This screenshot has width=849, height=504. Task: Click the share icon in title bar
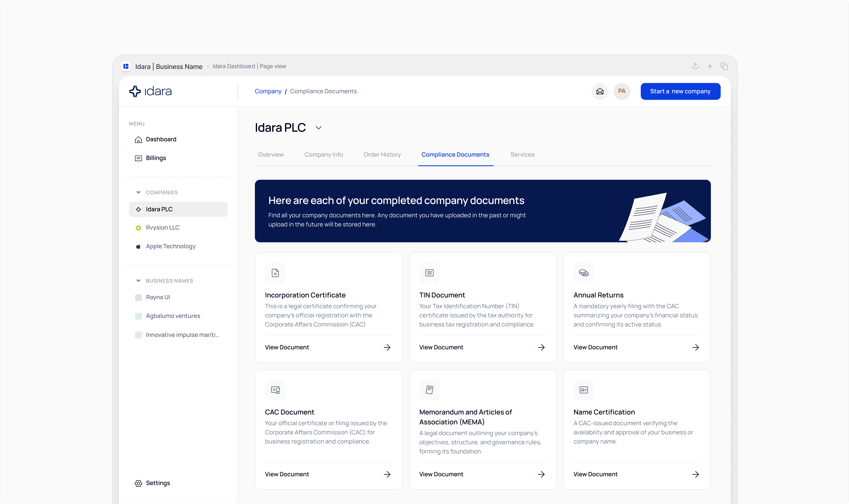tap(695, 66)
